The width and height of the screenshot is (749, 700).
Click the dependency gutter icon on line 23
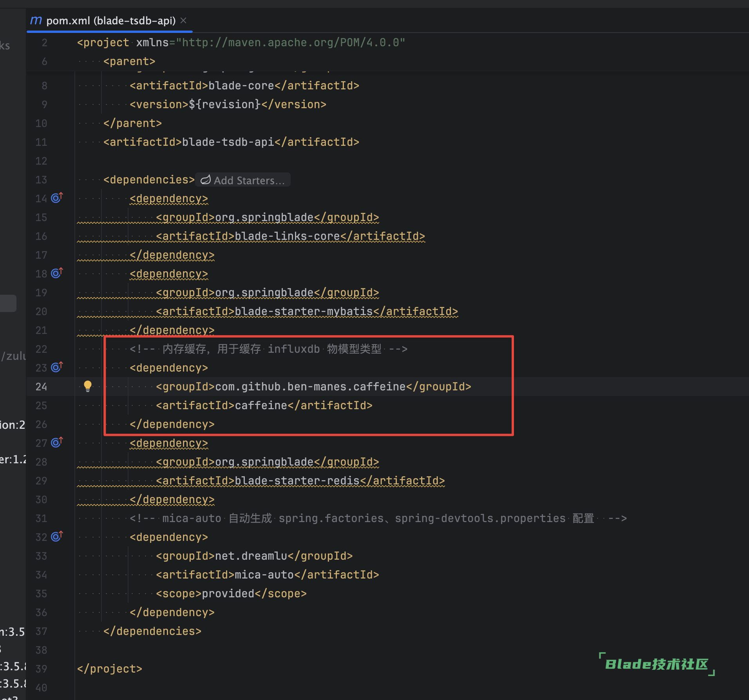[57, 367]
